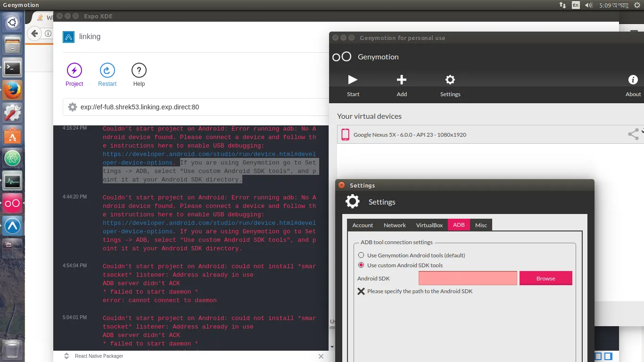Start the virtual device in Genymotion
The image size is (644, 362).
click(x=353, y=85)
